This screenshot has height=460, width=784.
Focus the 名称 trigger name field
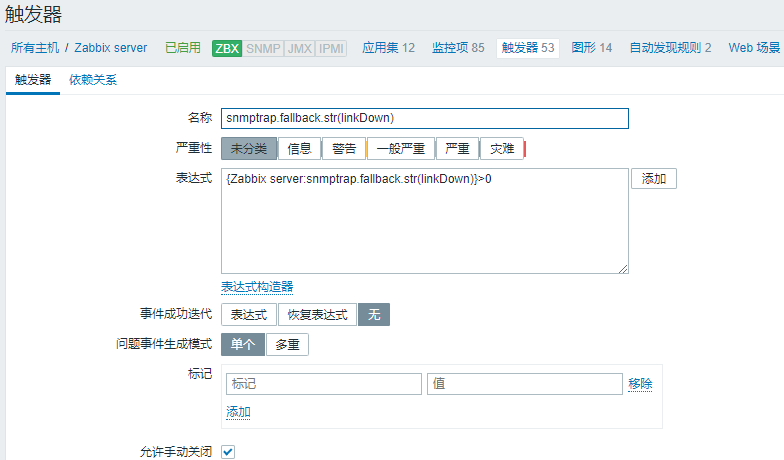pyautogui.click(x=424, y=118)
